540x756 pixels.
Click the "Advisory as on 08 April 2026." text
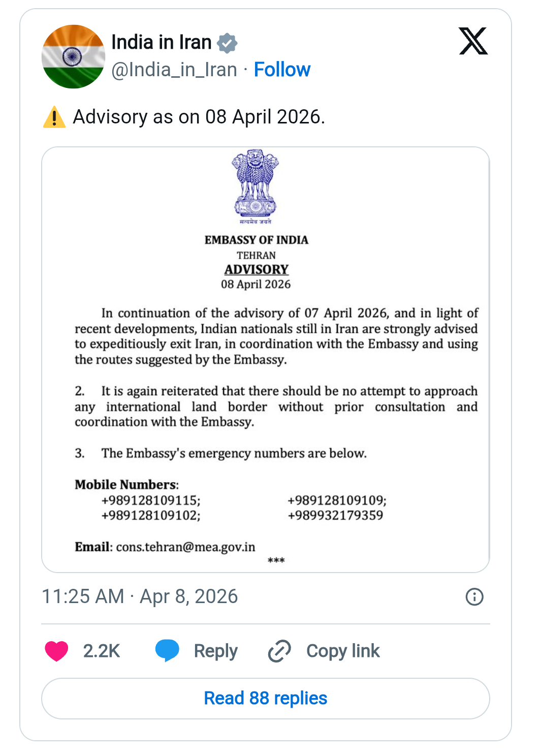pos(199,117)
